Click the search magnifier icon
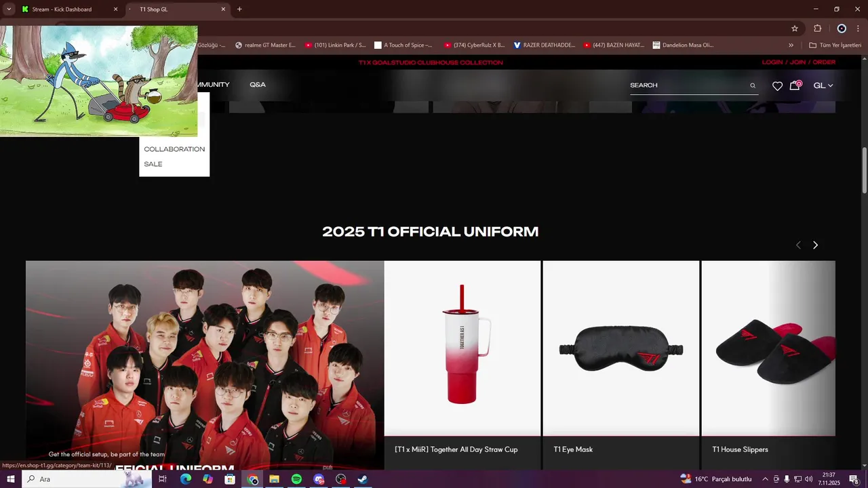The width and height of the screenshot is (868, 488). (753, 85)
